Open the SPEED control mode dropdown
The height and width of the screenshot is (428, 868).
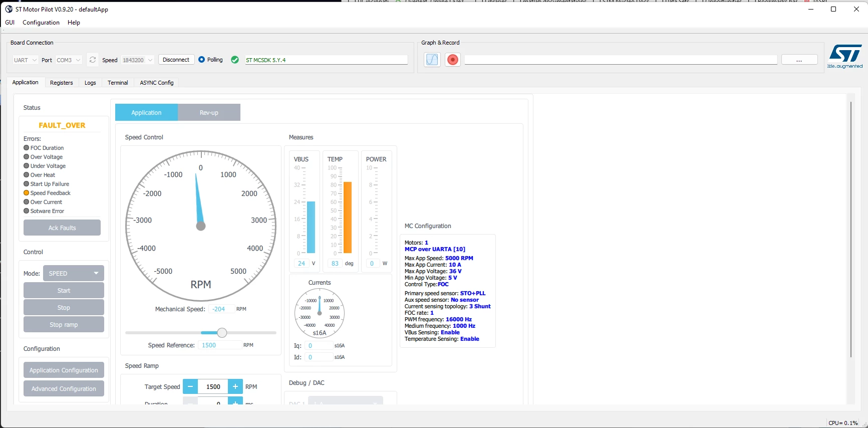pos(74,273)
